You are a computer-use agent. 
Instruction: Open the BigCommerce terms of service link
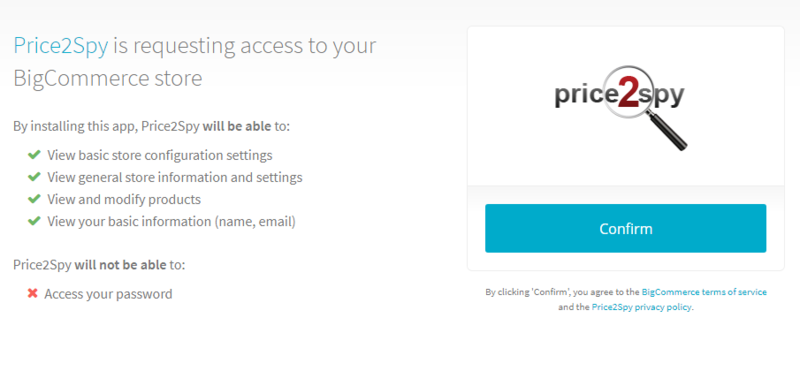(x=704, y=292)
